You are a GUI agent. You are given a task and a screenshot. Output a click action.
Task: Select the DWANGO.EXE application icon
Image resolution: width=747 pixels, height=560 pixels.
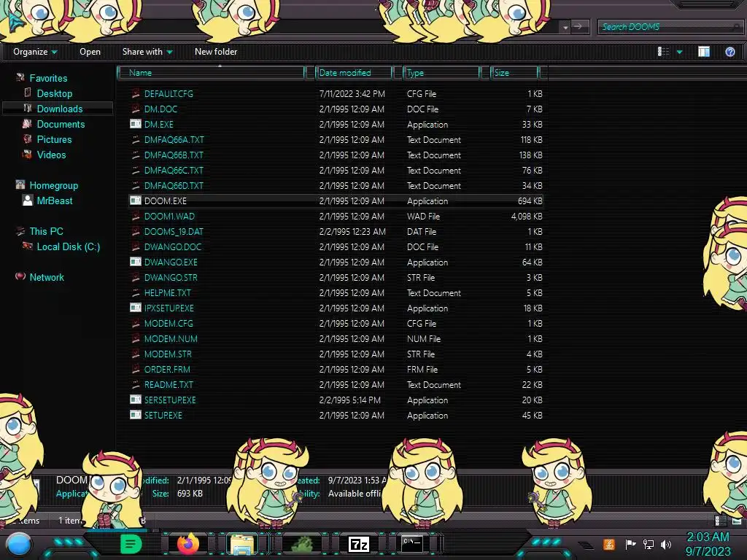[135, 262]
